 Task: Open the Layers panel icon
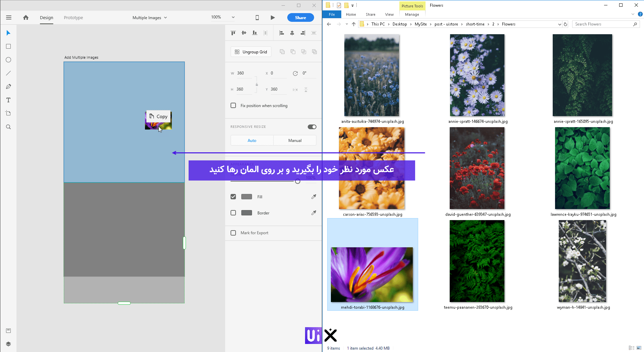tap(8, 344)
